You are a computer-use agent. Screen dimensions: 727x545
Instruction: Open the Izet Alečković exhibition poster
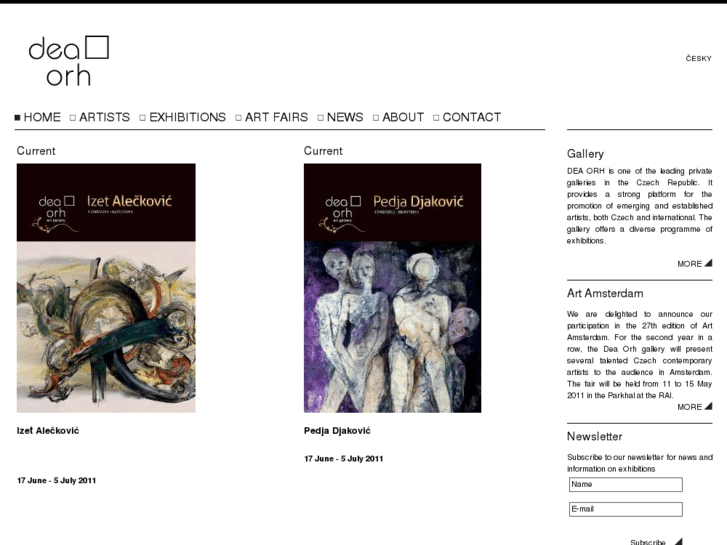pyautogui.click(x=106, y=288)
